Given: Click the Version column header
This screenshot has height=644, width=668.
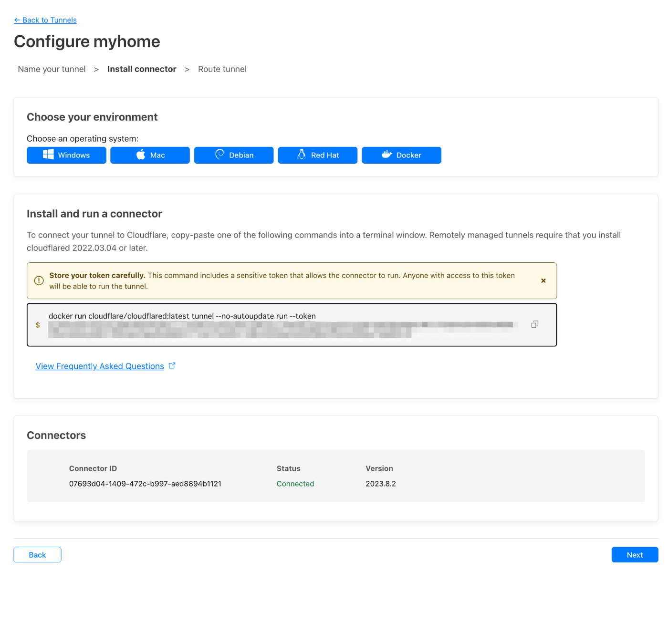Looking at the screenshot, I should tap(379, 468).
